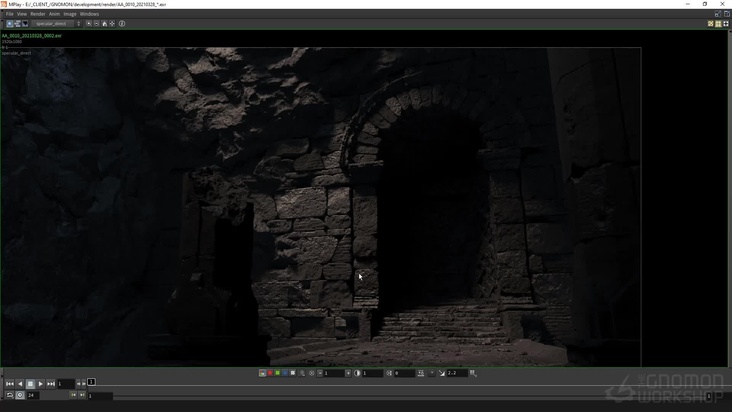The height and width of the screenshot is (412, 732).
Task: Toggle the green channel display
Action: point(277,373)
